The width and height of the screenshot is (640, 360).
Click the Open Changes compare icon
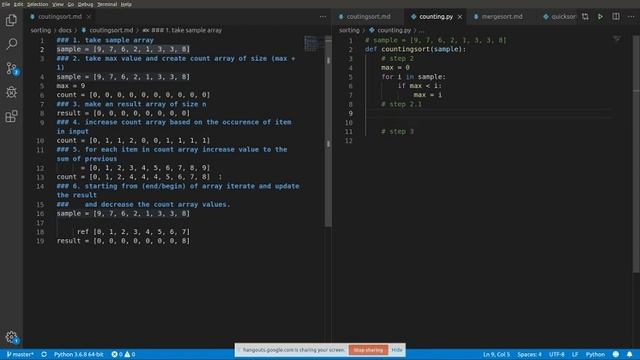(x=585, y=17)
